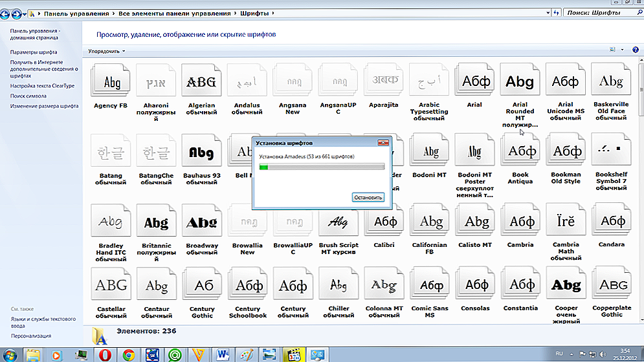644x362 pixels.
Task: Select the Consolas font icon
Action: [475, 283]
